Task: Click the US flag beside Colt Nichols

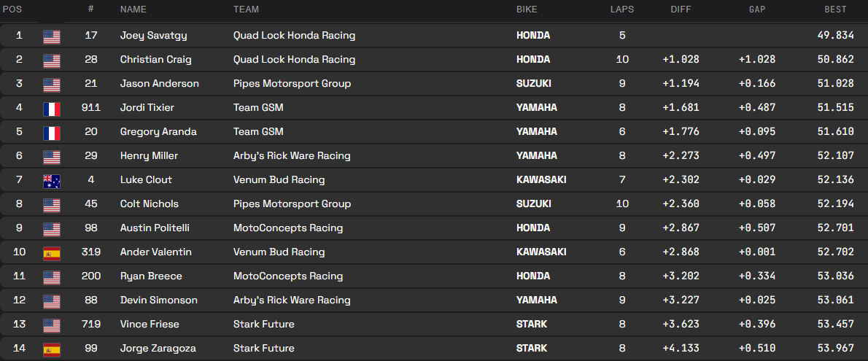Action: pos(51,204)
